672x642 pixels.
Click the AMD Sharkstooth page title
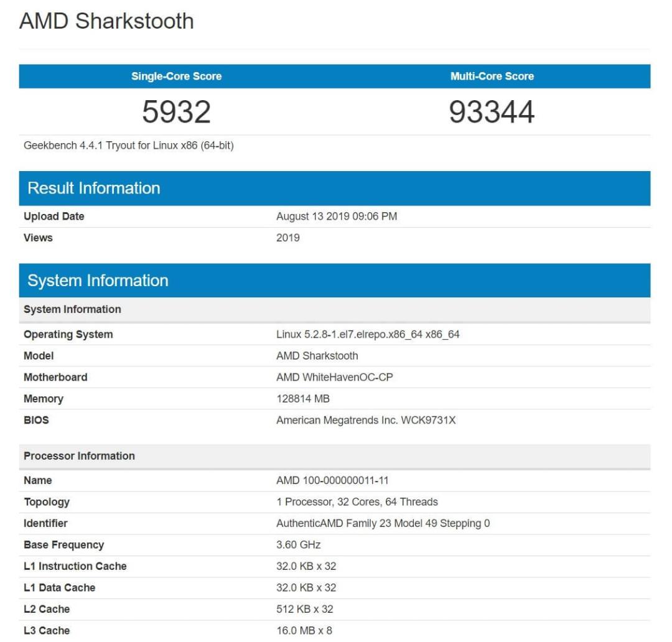(x=106, y=21)
